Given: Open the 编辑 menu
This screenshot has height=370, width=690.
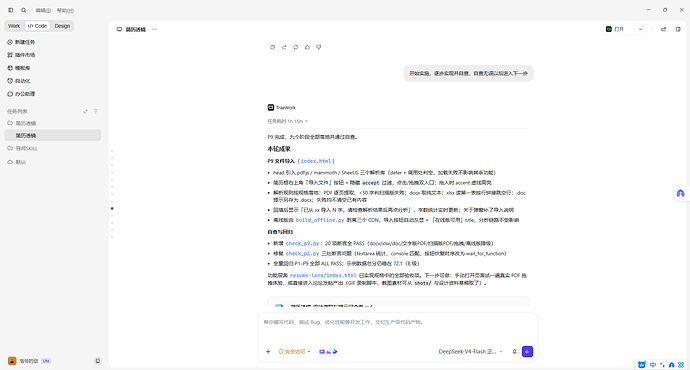Looking at the screenshot, I should 43,10.
